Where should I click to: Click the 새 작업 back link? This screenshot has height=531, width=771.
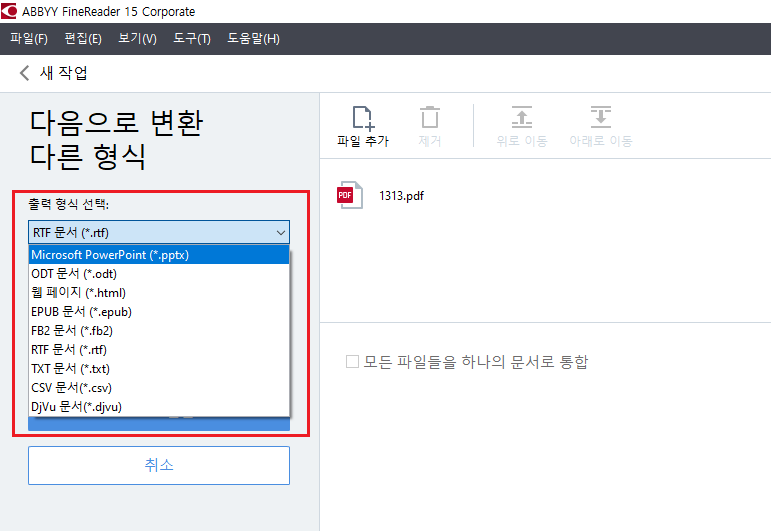tap(63, 73)
